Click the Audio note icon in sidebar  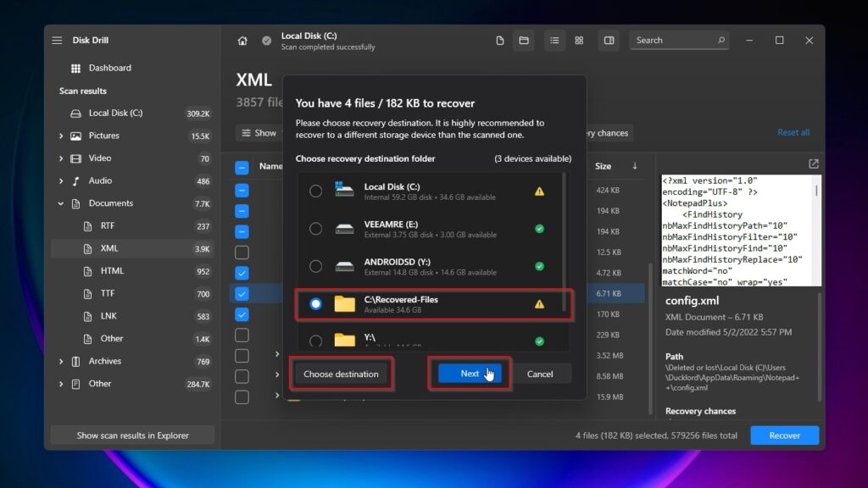point(75,181)
